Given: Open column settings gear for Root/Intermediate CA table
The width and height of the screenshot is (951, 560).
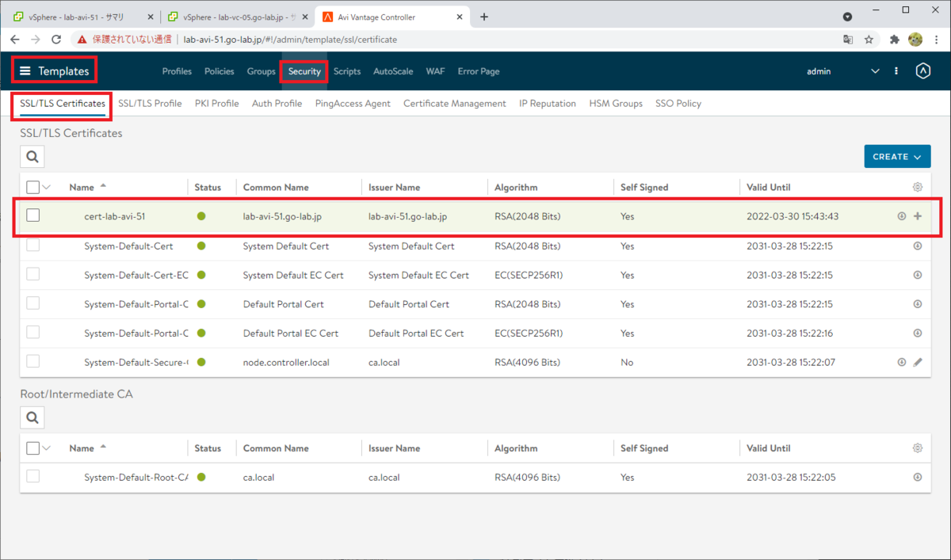Looking at the screenshot, I should [918, 448].
